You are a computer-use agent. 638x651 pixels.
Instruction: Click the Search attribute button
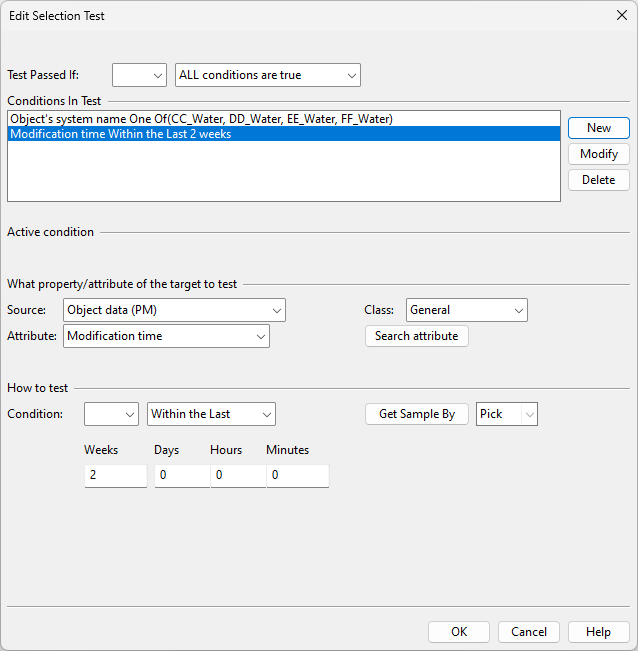pos(416,336)
